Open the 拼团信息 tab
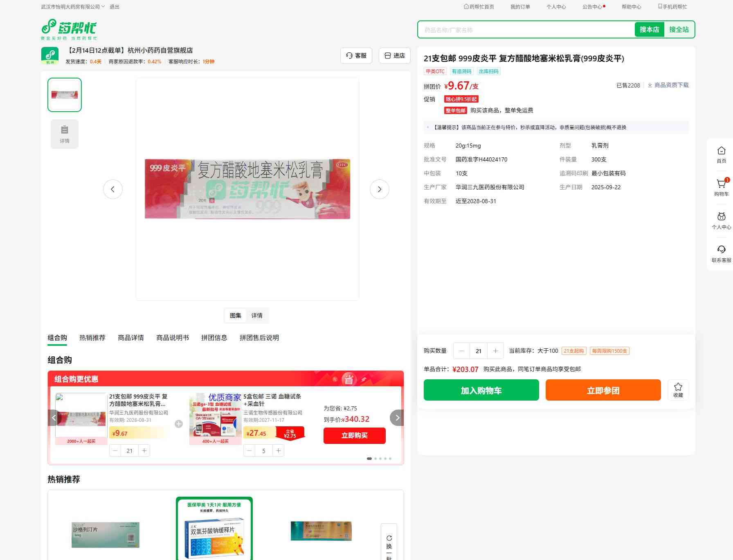733x560 pixels. (x=214, y=338)
